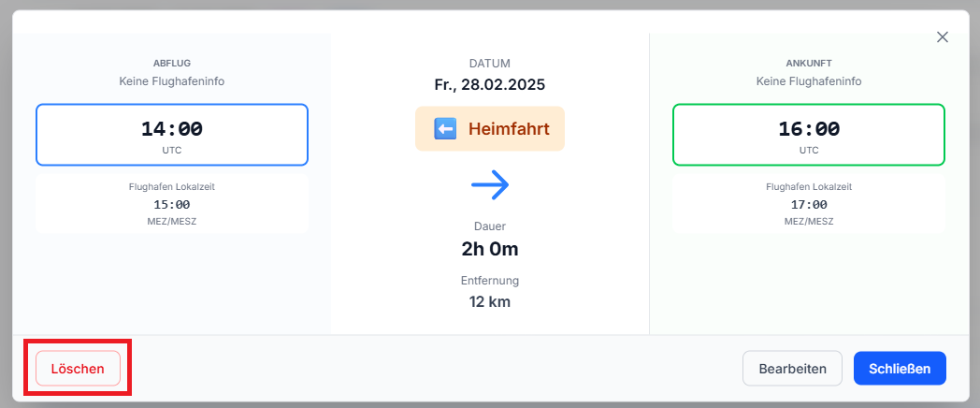The height and width of the screenshot is (408, 980).
Task: Select the 17:00 arrival airport local time
Action: (x=809, y=205)
